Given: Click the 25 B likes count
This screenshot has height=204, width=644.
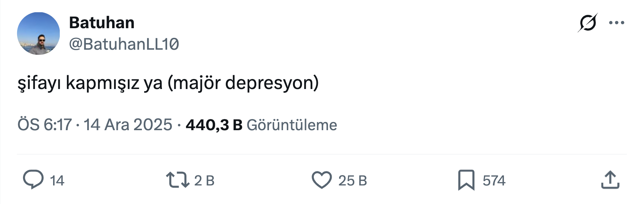Looking at the screenshot, I should point(352,181).
